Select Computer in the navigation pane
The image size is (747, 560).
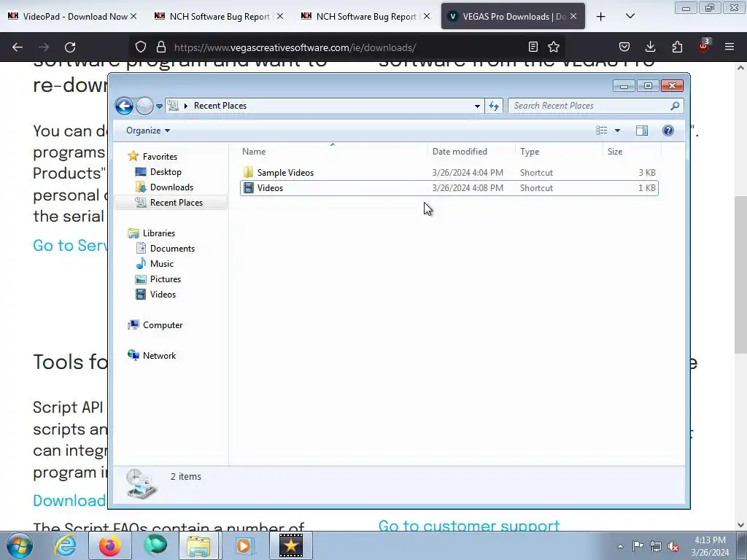pyautogui.click(x=163, y=325)
